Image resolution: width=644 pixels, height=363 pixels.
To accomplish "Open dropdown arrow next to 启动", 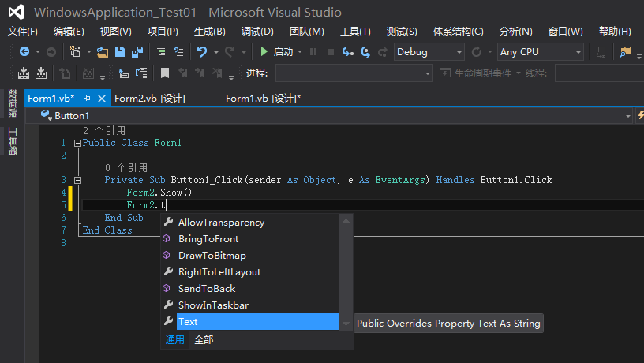I will click(x=300, y=52).
